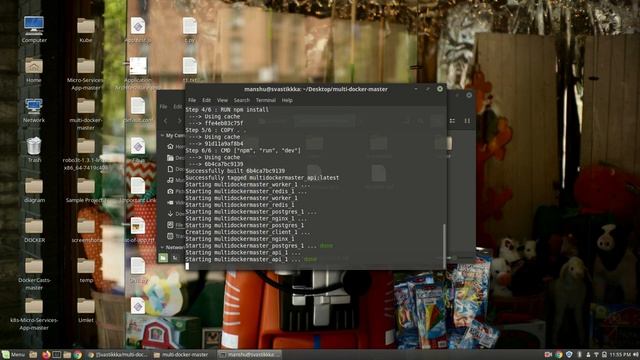Viewport: 640px width, 360px height.
Task: Open Music in file manager sidebar
Action: [176, 180]
